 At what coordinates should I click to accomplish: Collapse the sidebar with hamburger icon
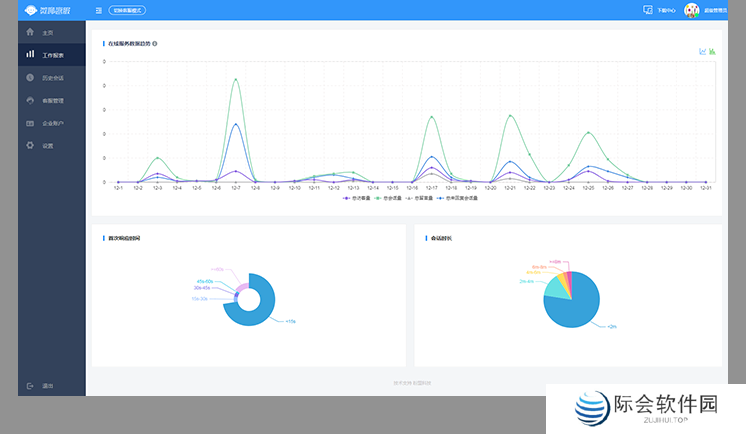tap(98, 10)
